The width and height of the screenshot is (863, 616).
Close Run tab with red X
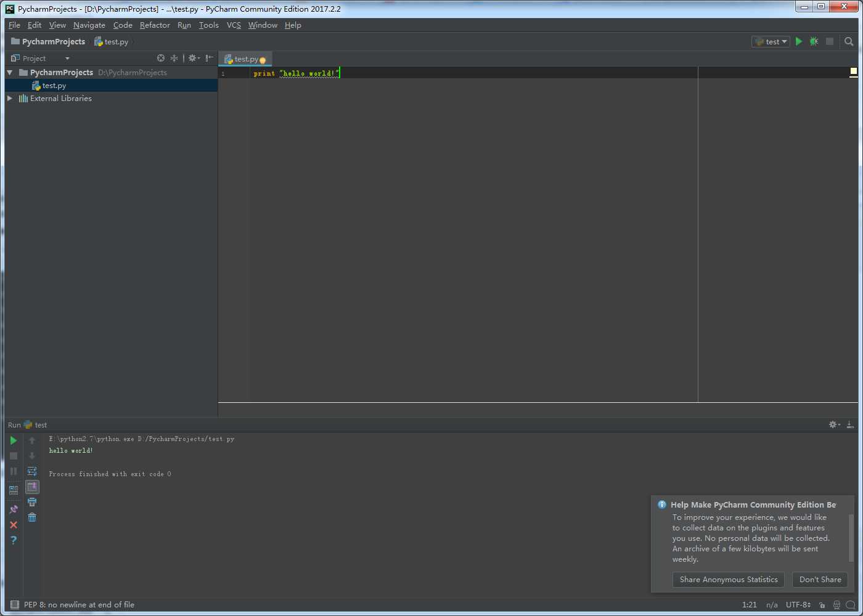[x=14, y=525]
